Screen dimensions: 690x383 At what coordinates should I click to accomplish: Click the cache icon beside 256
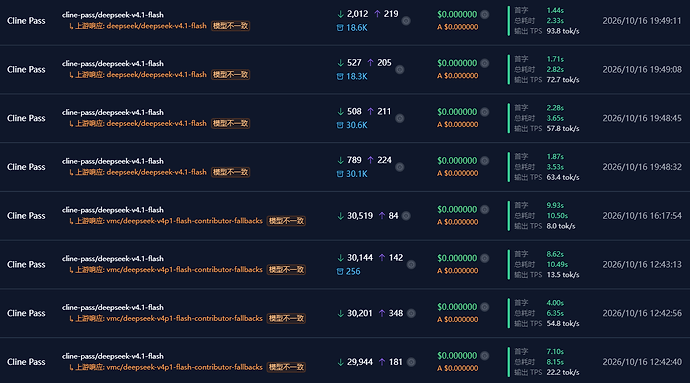pos(340,272)
